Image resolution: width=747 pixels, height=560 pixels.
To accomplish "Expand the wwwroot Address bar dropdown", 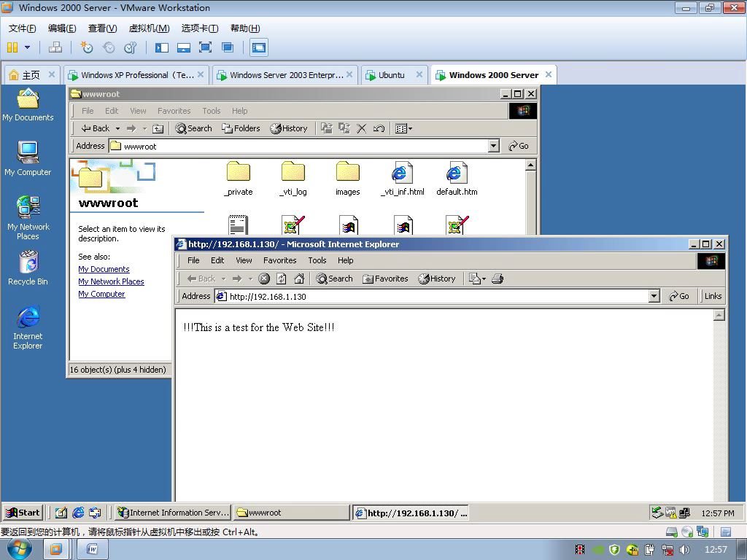I will (494, 146).
